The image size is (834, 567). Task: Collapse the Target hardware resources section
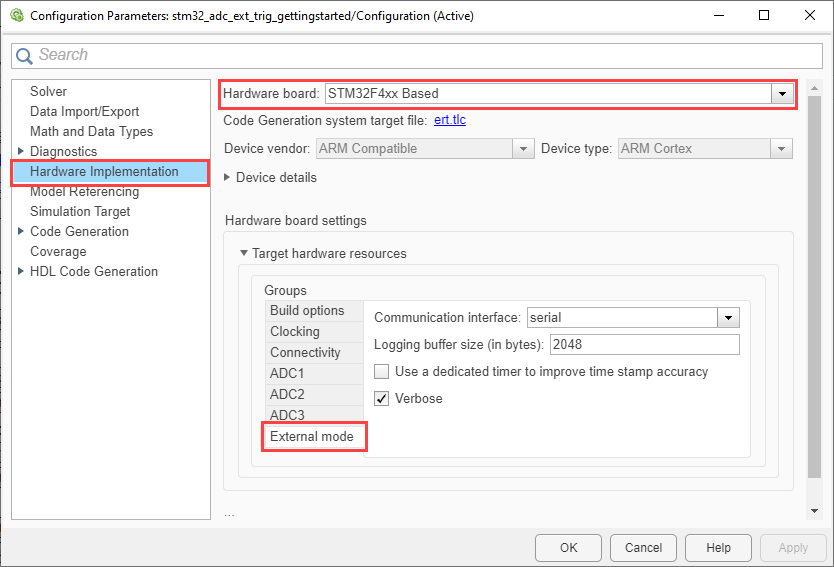coord(243,254)
